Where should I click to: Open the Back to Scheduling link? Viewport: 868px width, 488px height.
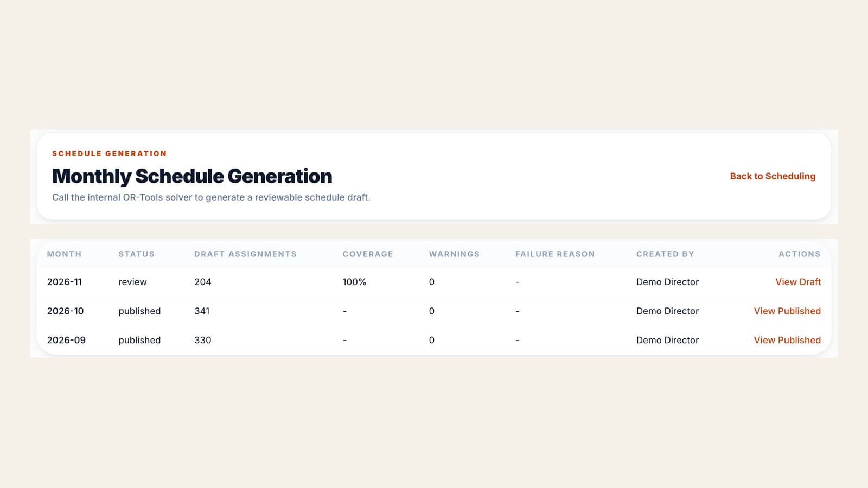(x=773, y=176)
